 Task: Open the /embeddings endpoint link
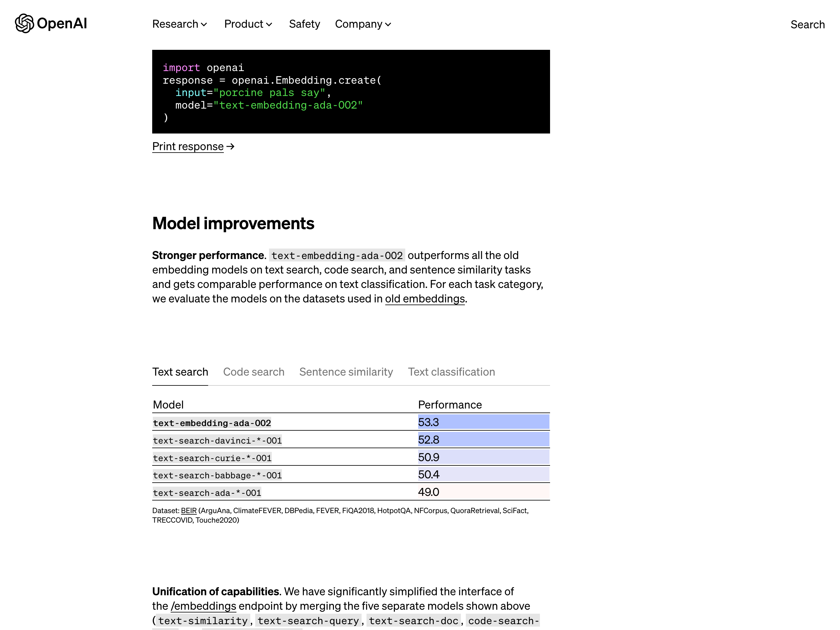[x=203, y=606]
